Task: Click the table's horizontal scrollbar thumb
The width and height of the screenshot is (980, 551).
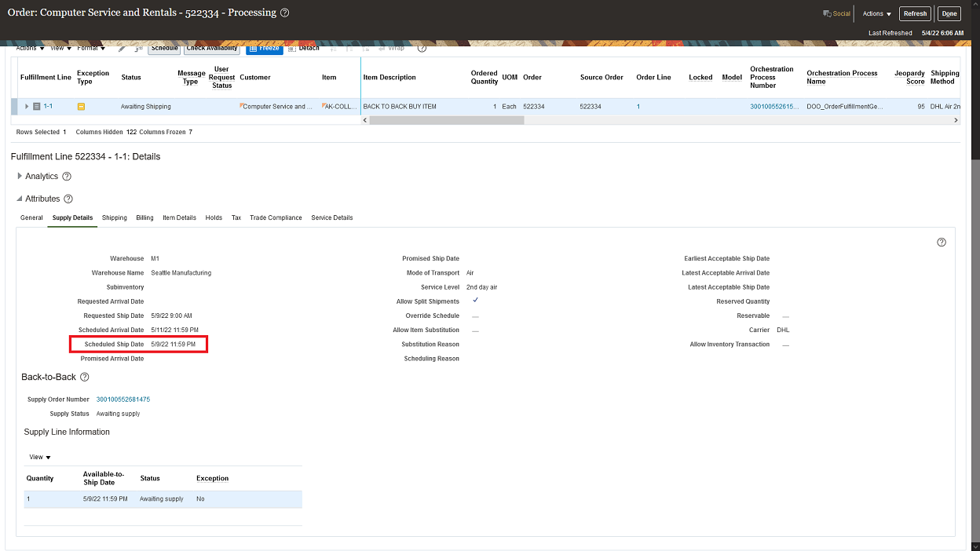Action: pos(446,120)
